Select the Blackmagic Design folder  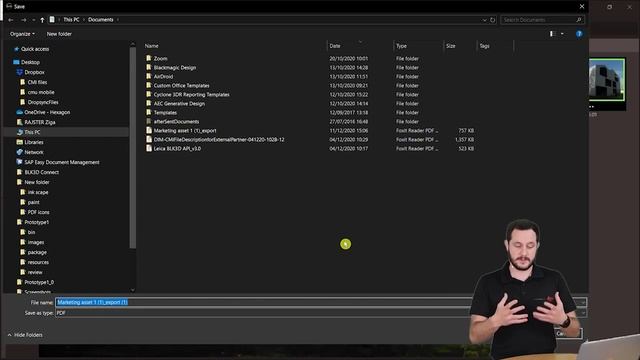(x=175, y=68)
